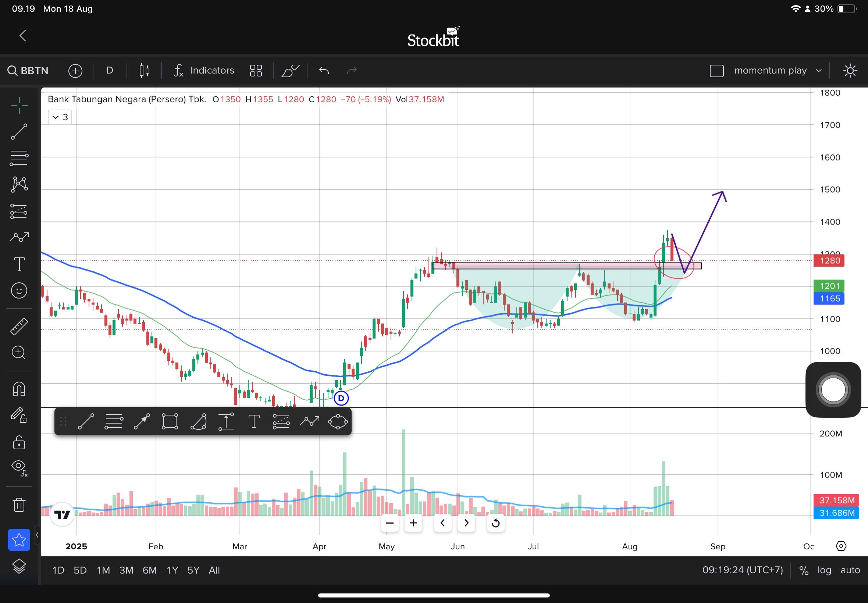Select the crosshair cursor tool
Image resolution: width=868 pixels, height=603 pixels.
[19, 105]
